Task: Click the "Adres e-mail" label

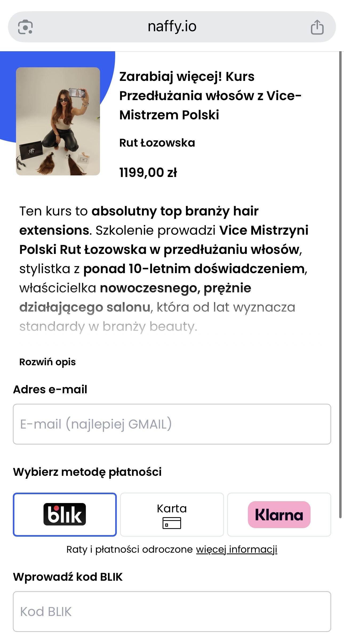Action: tap(50, 389)
